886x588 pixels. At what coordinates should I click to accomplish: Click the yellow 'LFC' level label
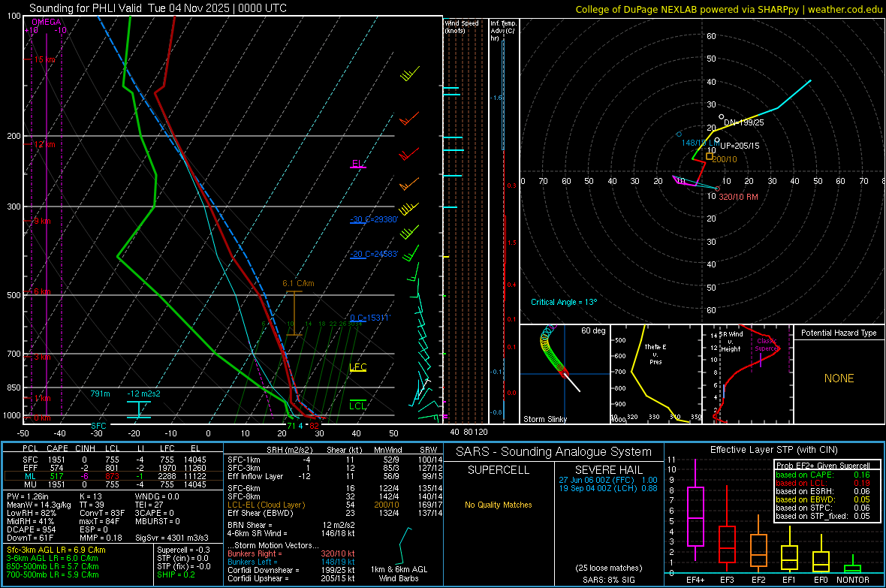358,367
